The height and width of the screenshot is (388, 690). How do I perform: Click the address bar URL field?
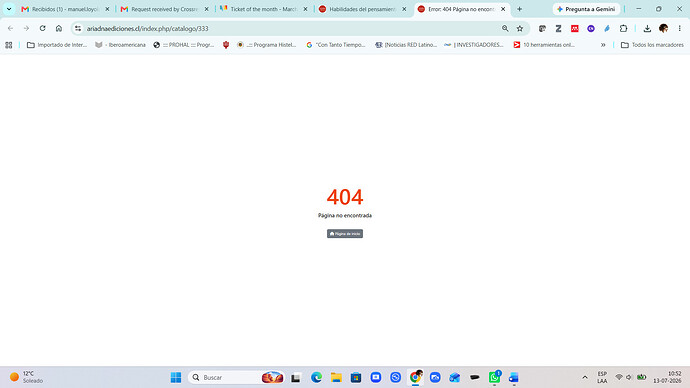coord(290,28)
